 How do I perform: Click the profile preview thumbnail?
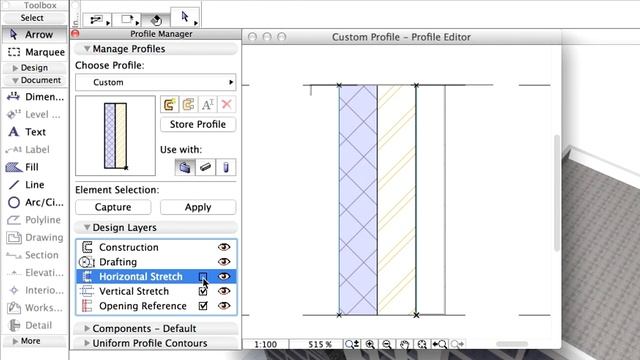tap(116, 136)
